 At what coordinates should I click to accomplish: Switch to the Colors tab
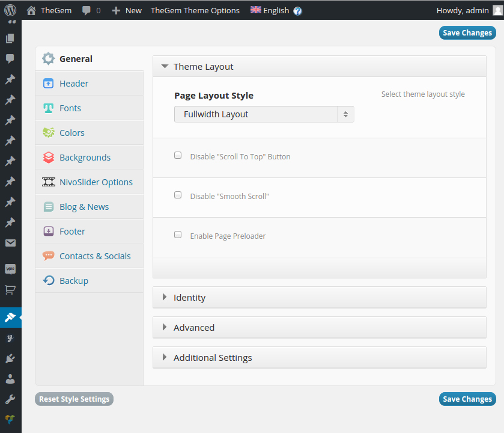point(71,133)
